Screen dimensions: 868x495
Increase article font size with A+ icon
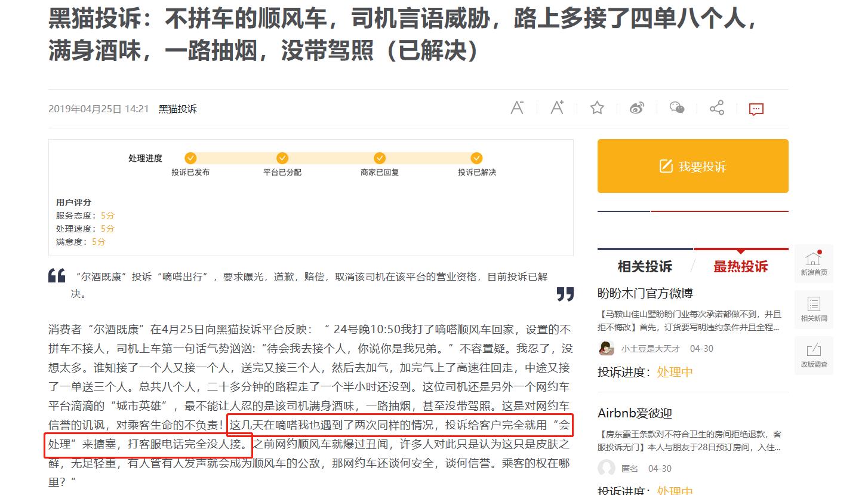(557, 108)
